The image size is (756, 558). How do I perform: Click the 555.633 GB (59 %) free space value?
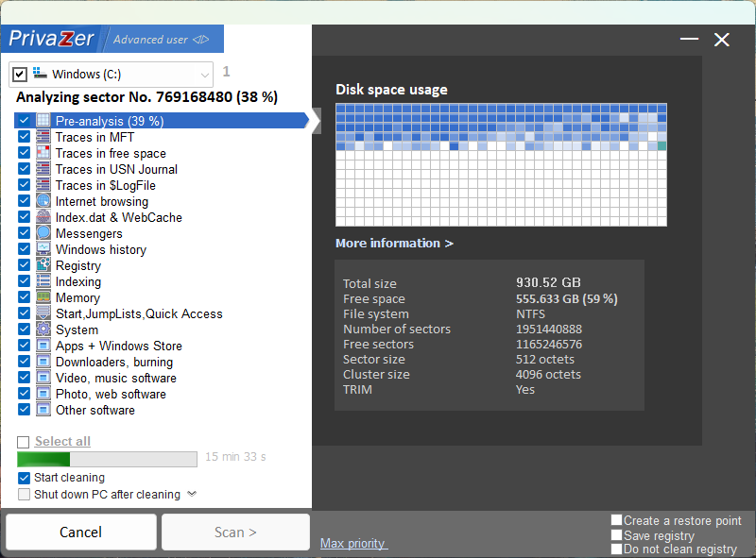[x=566, y=298]
